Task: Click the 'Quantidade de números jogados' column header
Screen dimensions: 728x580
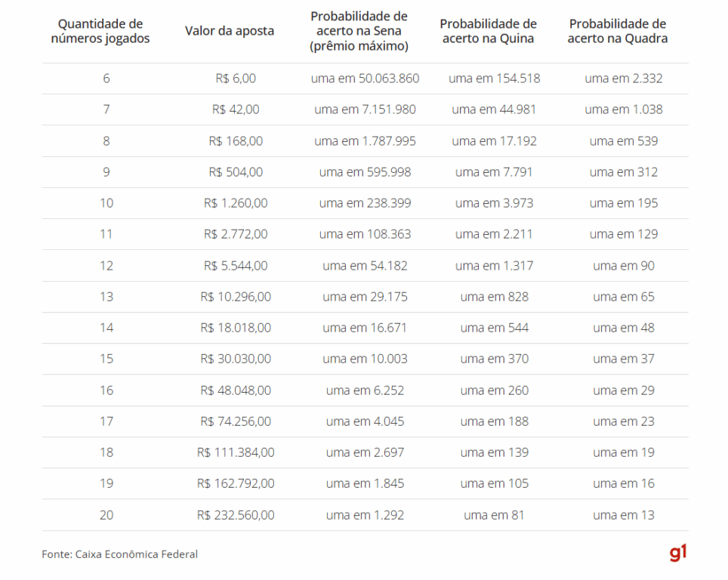Action: pos(100,31)
